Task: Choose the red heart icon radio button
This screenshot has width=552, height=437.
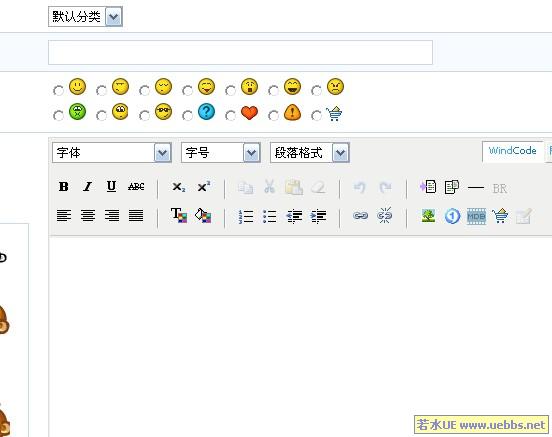Action: point(230,115)
